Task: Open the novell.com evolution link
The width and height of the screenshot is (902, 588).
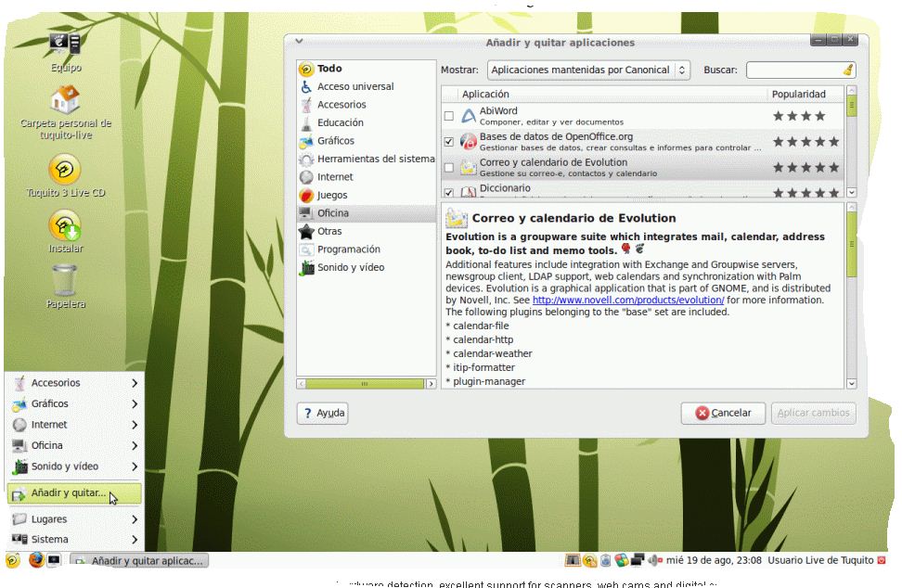Action: tap(628, 300)
